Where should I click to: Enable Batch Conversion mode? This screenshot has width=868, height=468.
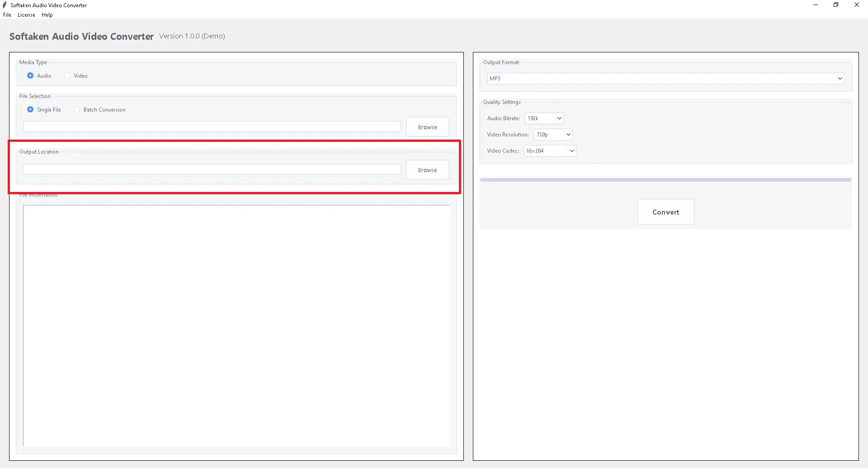click(77, 110)
